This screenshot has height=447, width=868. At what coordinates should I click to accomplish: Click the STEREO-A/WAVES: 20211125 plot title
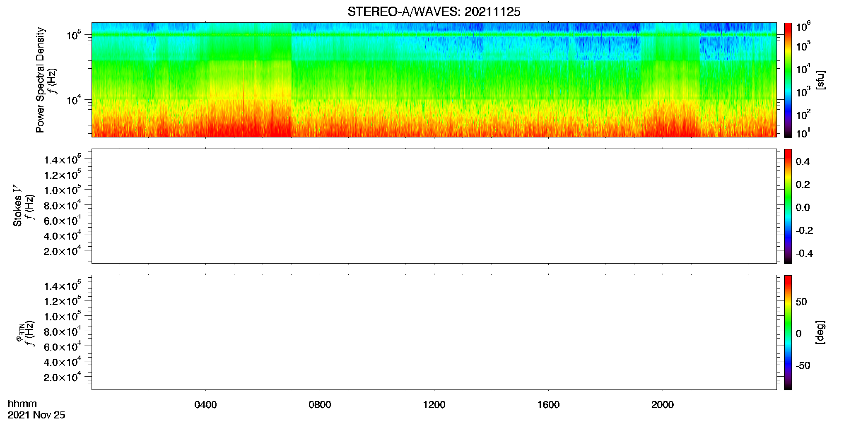pos(434,12)
